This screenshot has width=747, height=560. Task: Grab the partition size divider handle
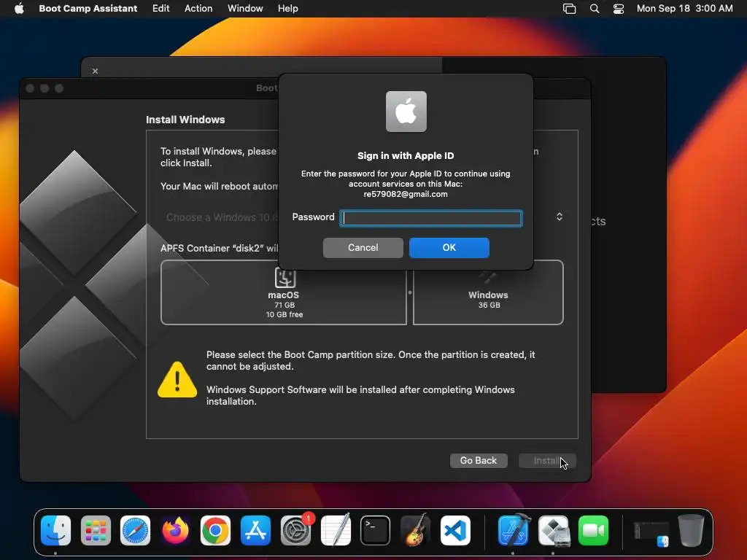click(x=410, y=292)
